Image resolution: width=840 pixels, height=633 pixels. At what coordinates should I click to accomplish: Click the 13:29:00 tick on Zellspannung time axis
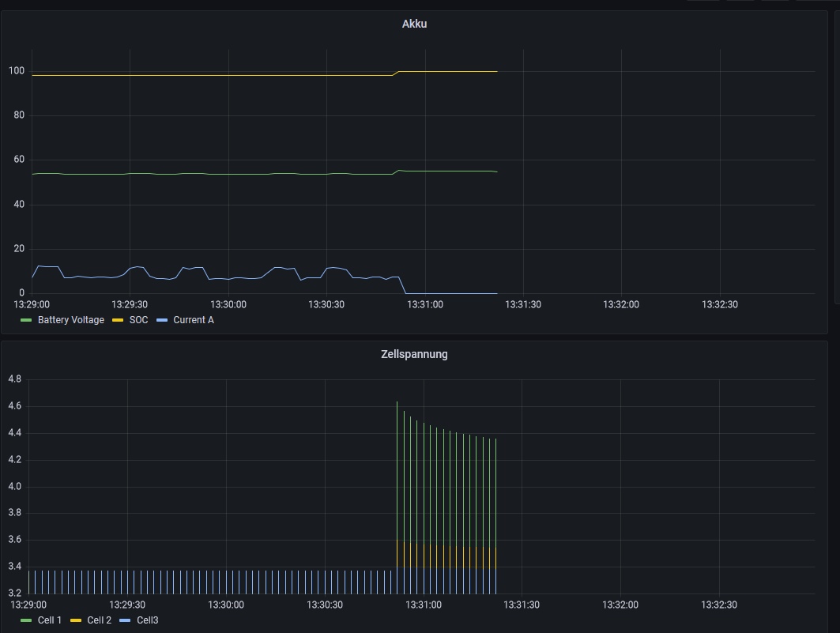(x=28, y=605)
